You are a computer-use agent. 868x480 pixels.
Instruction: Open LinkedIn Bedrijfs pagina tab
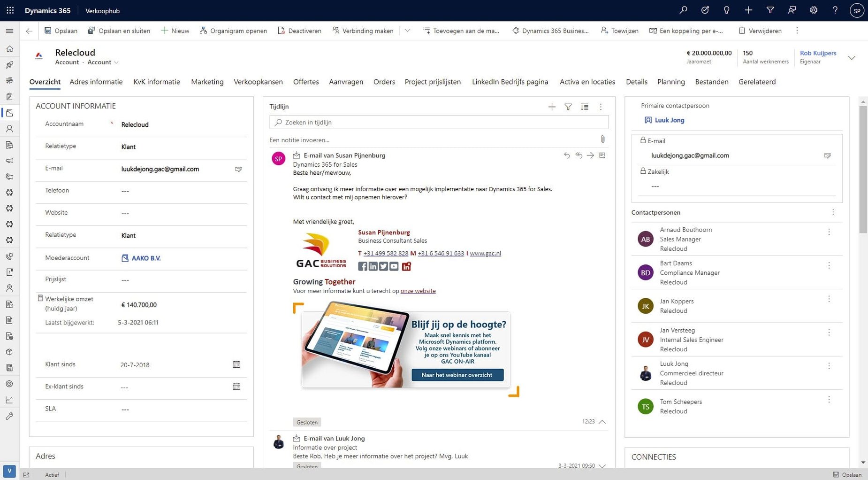pyautogui.click(x=510, y=82)
